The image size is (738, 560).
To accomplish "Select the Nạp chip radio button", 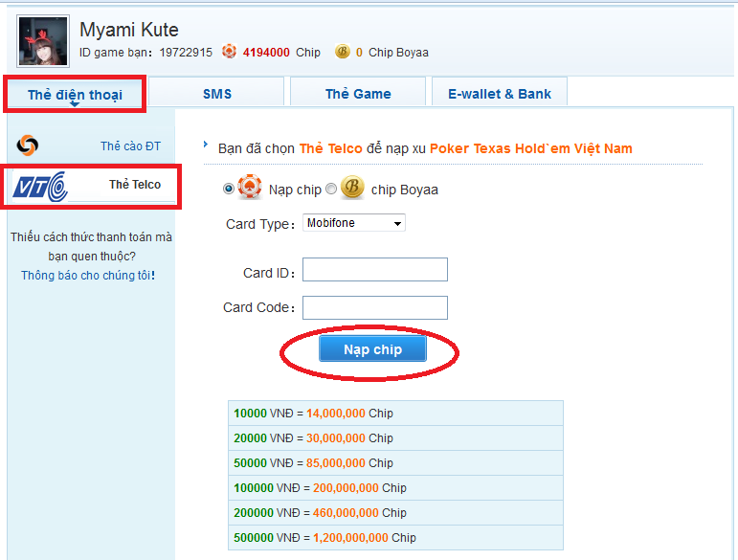I will [x=229, y=189].
